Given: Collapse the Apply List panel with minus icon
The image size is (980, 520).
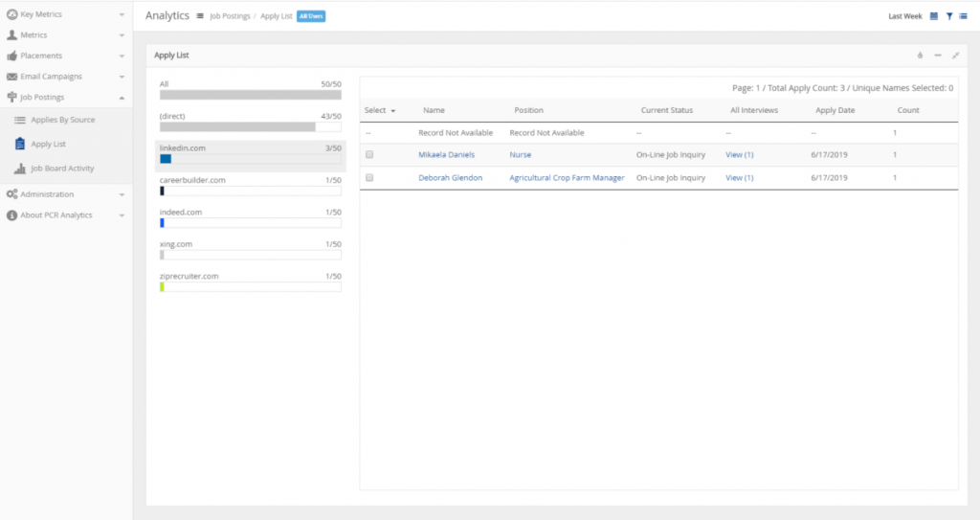Looking at the screenshot, I should click(938, 56).
